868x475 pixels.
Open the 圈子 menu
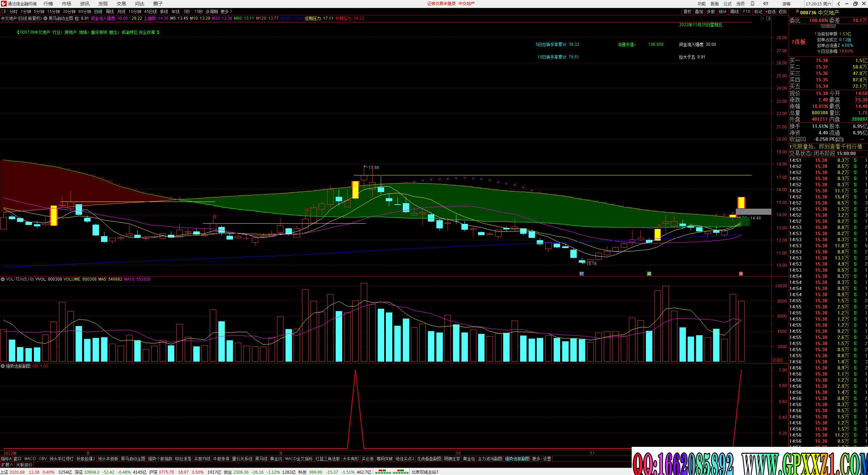158,4
